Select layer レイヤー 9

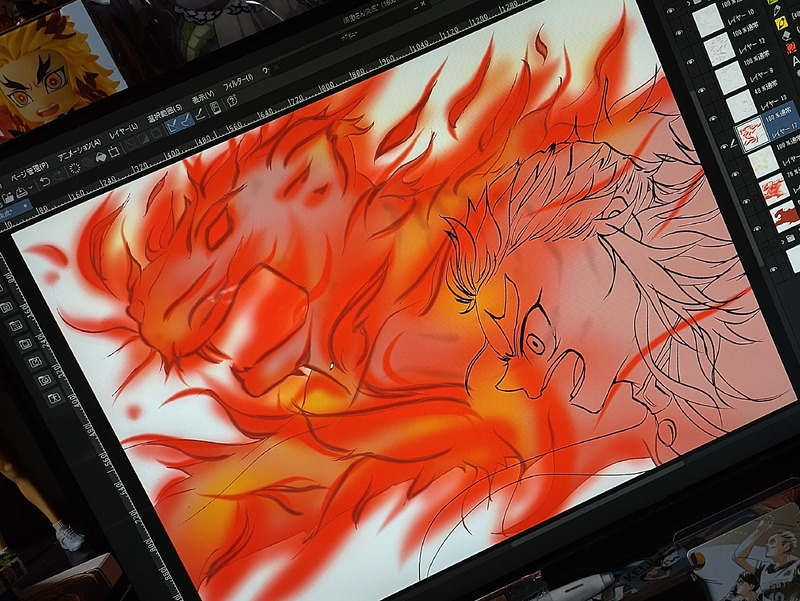click(x=762, y=76)
